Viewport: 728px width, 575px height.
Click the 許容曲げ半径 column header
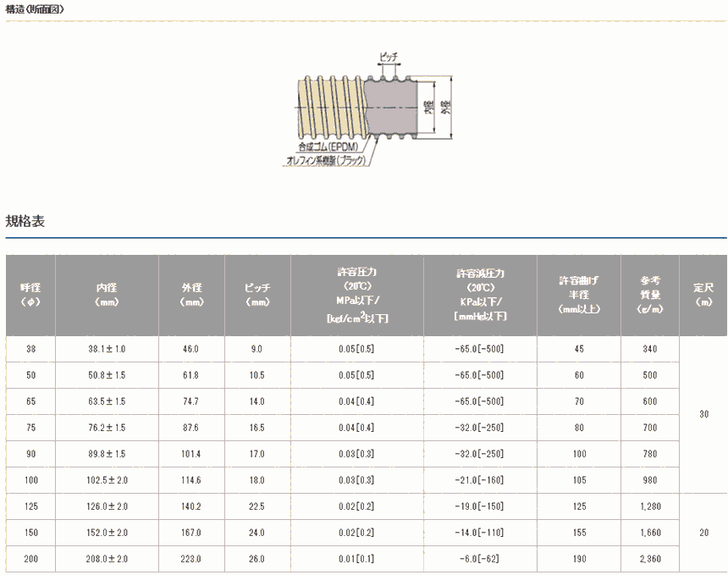pos(578,295)
